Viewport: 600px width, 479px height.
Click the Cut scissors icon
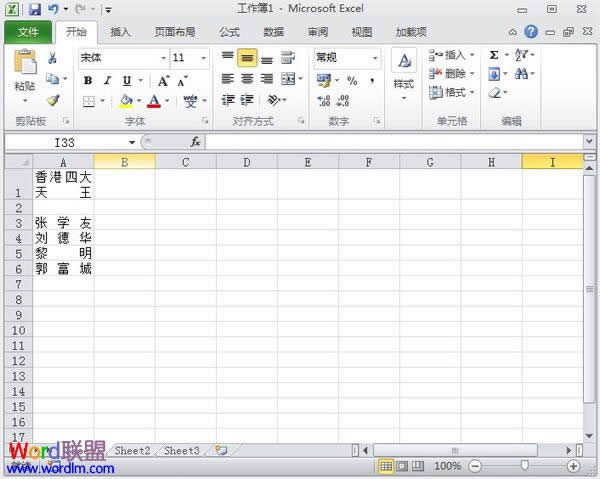52,58
